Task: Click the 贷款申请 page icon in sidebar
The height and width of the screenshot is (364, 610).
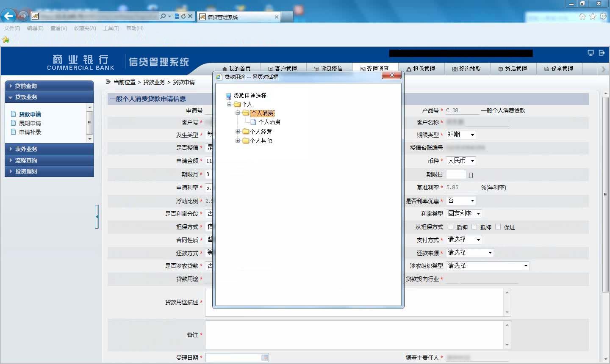Action: [14, 114]
